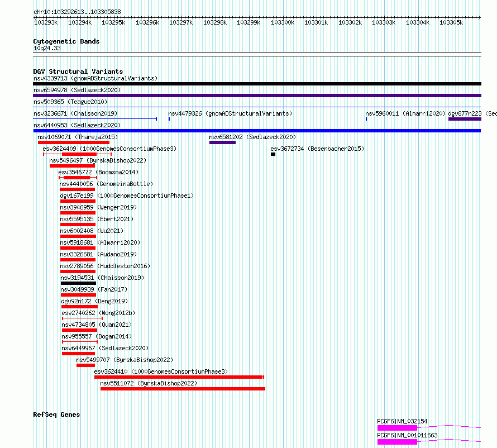
Task: Select the RefSeq Genes track title
Action: (56, 414)
